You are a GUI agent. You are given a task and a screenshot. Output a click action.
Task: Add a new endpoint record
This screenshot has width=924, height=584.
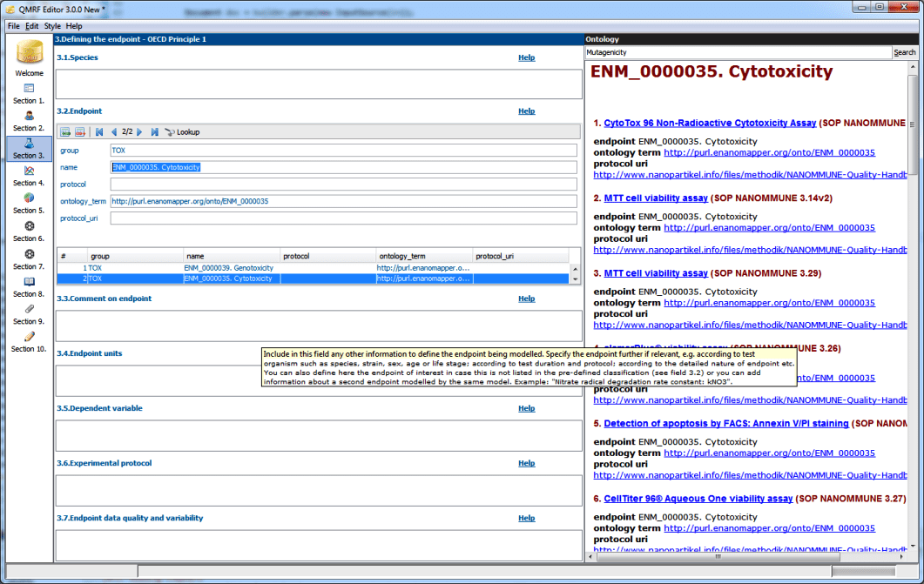point(65,132)
